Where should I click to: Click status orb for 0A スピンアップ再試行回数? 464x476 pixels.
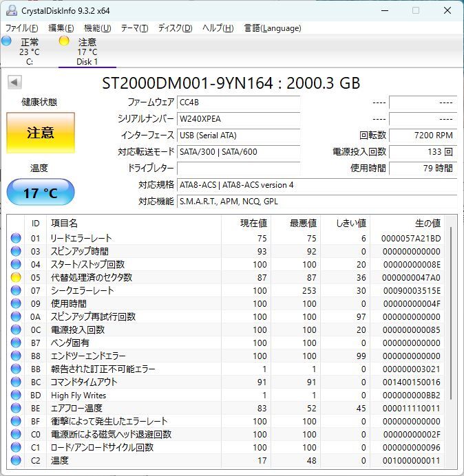(x=16, y=316)
